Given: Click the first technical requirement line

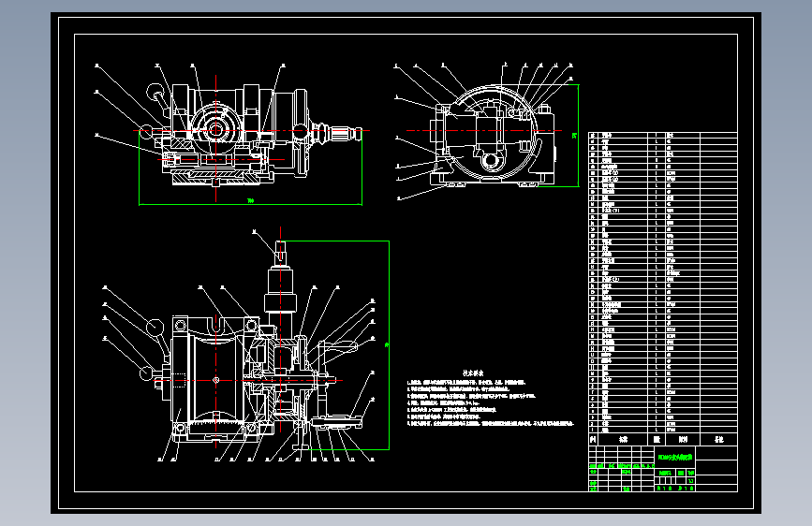Looking at the screenshot, I should (466, 383).
